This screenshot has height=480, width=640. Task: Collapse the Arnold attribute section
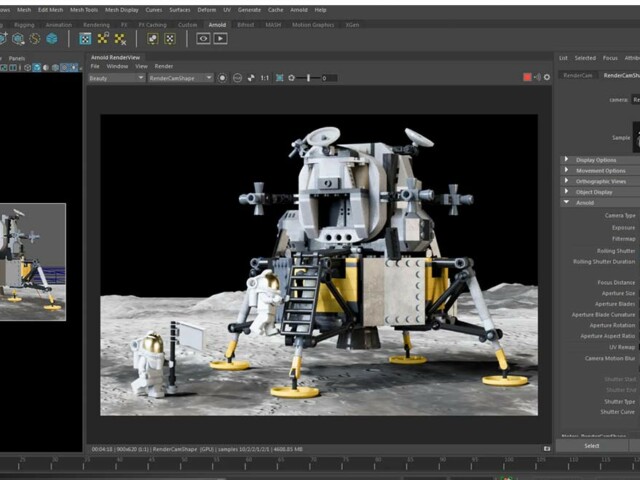pos(585,202)
